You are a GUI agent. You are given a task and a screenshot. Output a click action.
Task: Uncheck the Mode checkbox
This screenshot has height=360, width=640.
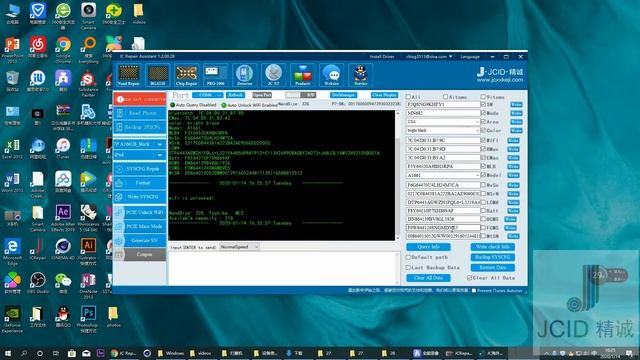coord(483,113)
